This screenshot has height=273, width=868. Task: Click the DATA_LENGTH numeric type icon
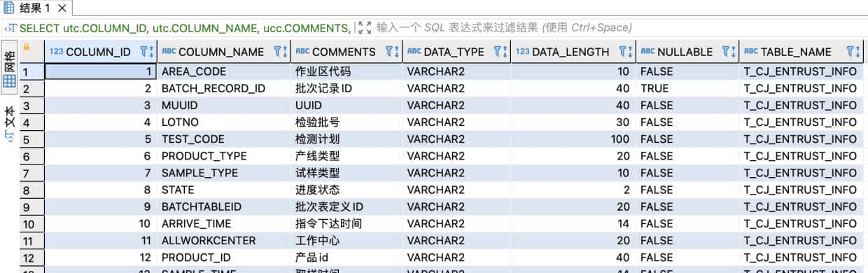tap(522, 52)
